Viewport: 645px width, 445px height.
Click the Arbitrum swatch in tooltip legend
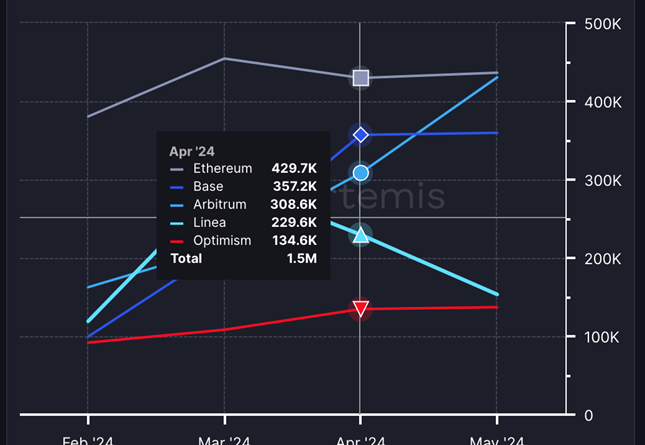tap(177, 205)
